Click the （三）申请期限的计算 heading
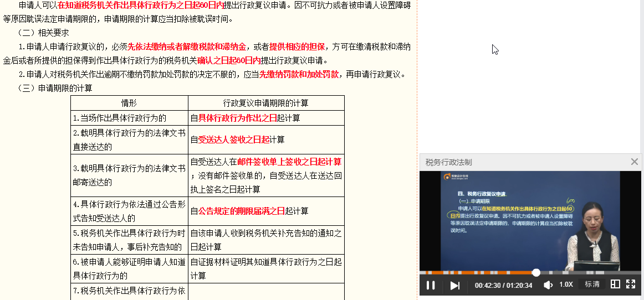 point(55,88)
